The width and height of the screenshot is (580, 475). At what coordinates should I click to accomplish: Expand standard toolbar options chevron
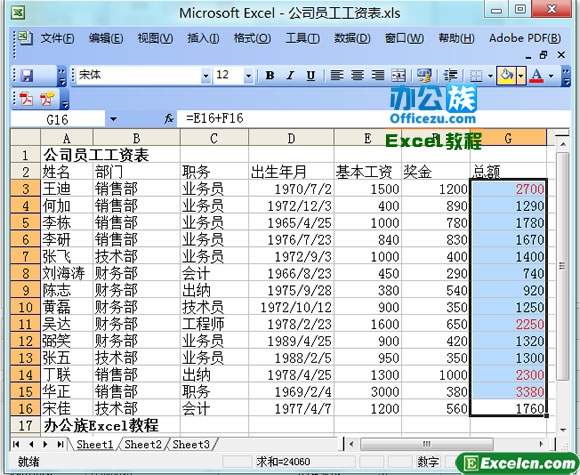[x=62, y=76]
